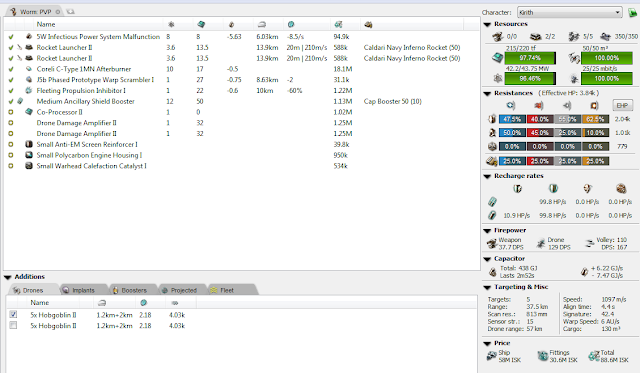Click the CPU chip icon beside 97.74% bar

(x=498, y=58)
